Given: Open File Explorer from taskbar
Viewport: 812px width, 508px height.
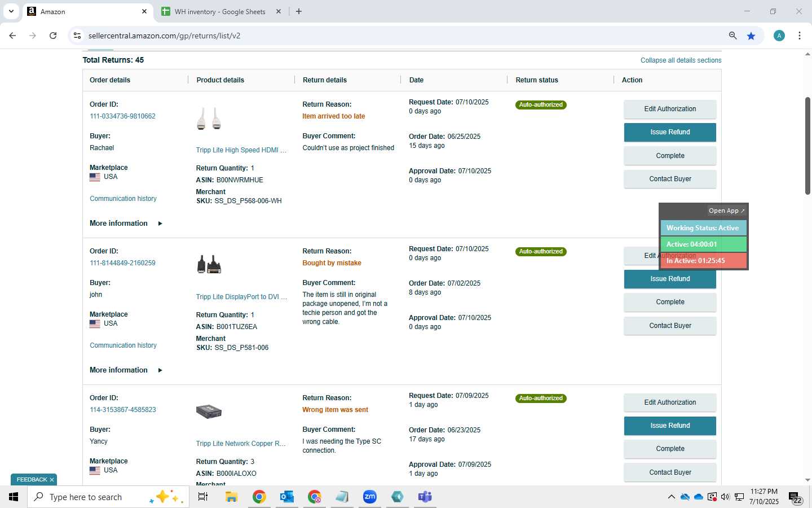Looking at the screenshot, I should [231, 497].
